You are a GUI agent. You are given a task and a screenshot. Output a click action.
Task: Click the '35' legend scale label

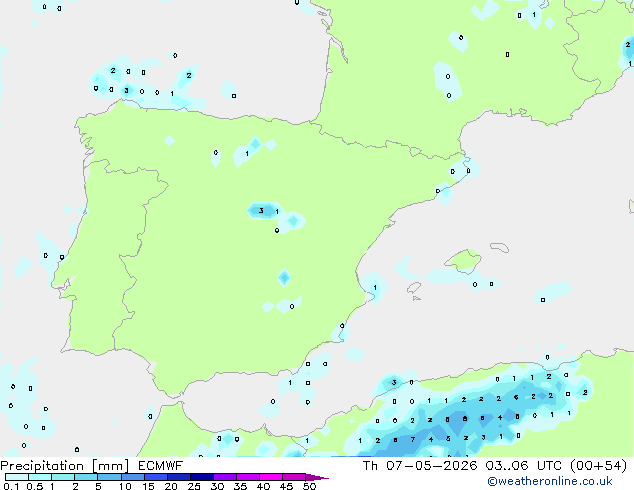(x=241, y=486)
